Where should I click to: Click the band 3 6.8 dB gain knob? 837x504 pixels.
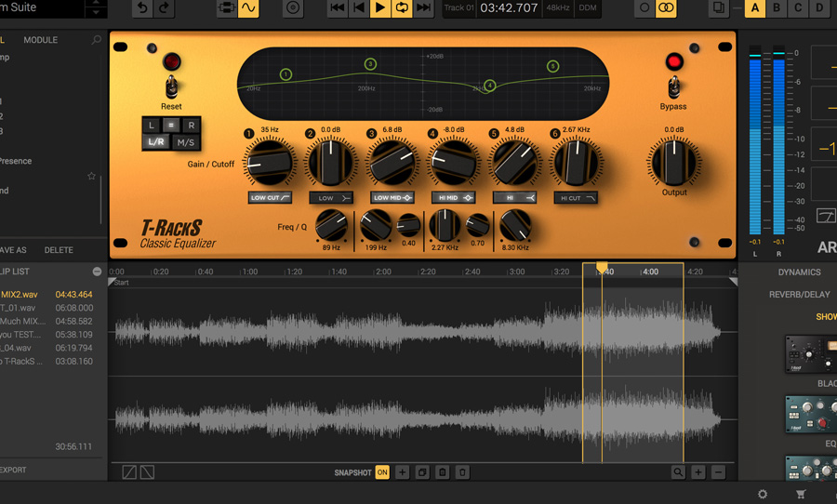point(392,163)
